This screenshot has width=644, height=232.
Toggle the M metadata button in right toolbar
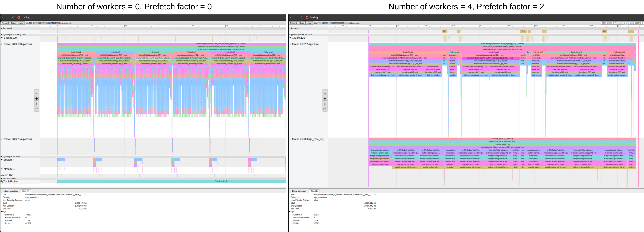tap(627, 23)
